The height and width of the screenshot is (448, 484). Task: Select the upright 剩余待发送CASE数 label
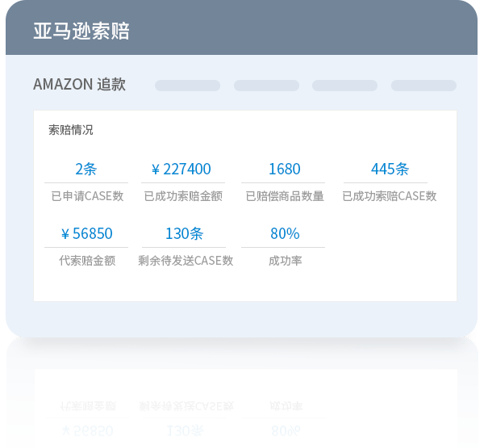pos(186,261)
